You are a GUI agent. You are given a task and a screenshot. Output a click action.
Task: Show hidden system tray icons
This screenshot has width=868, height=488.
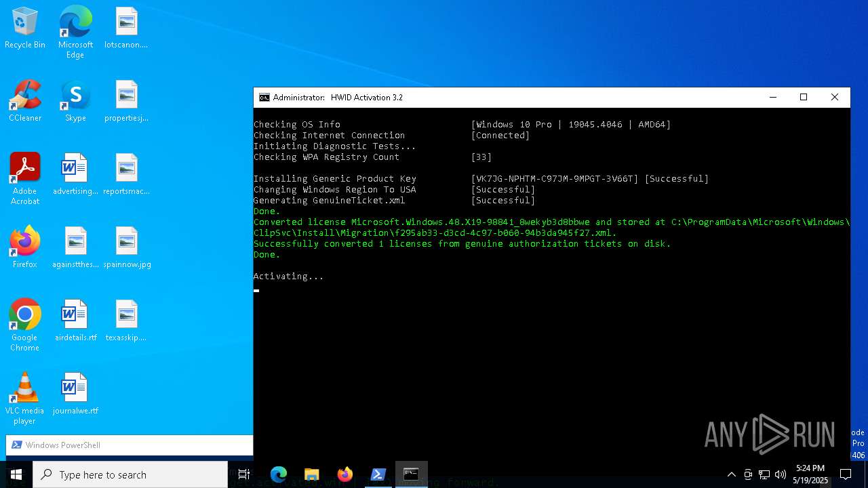pyautogui.click(x=731, y=474)
